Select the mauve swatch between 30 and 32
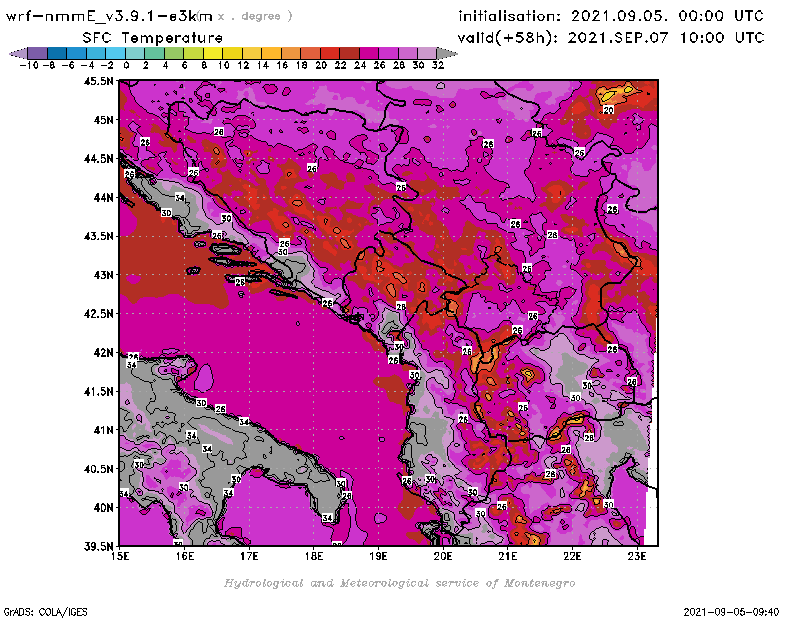Image resolution: width=800 pixels, height=618 pixels. click(427, 53)
